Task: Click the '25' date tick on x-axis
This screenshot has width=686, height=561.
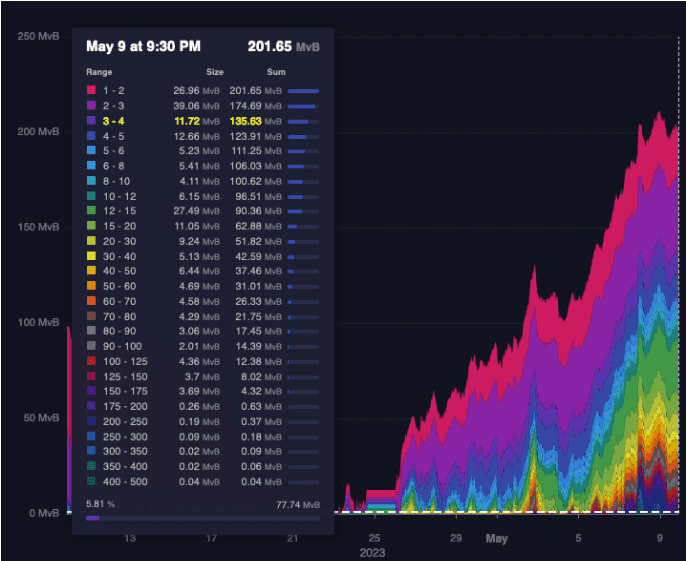Action: [x=374, y=538]
